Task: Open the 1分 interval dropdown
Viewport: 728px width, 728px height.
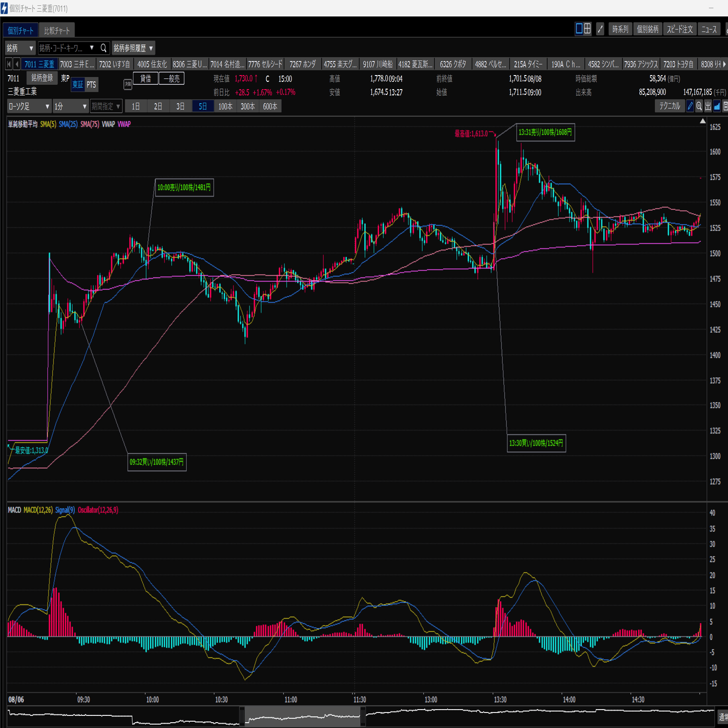Action: point(71,107)
